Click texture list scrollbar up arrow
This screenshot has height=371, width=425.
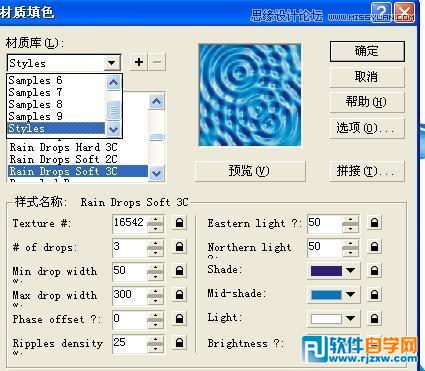(x=156, y=101)
